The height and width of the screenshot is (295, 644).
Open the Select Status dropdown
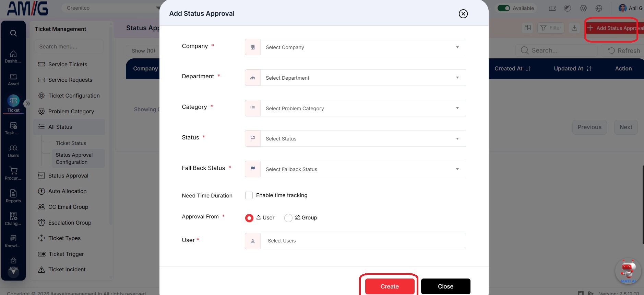point(355,139)
